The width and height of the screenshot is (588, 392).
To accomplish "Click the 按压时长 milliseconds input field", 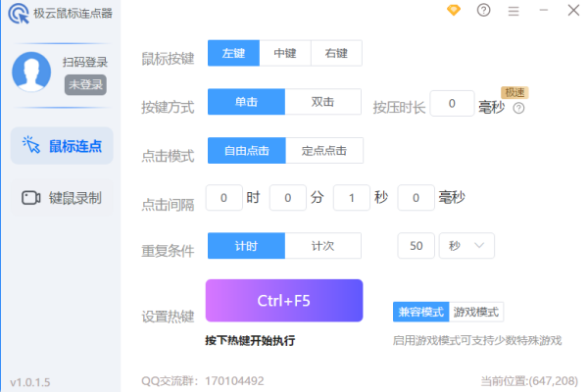I will [x=452, y=103].
